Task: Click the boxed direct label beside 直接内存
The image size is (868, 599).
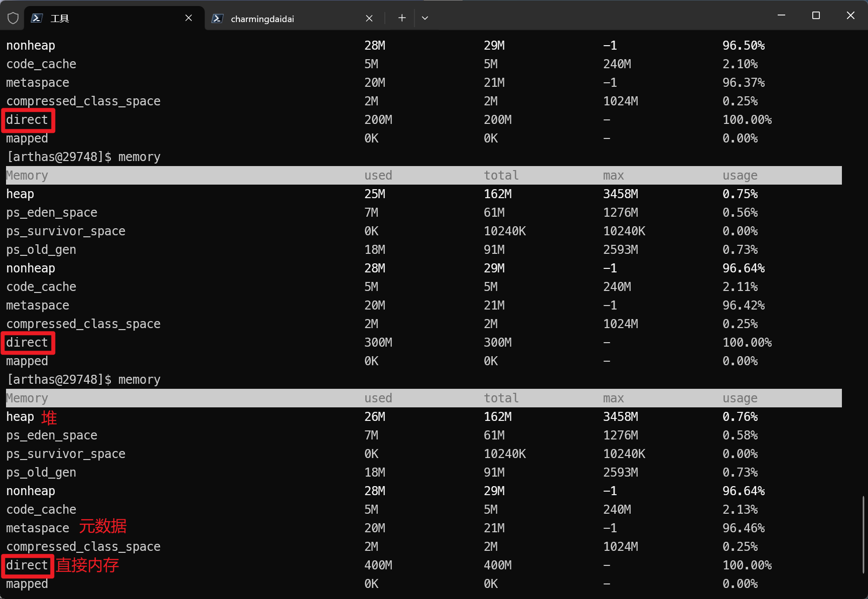Action: coord(27,565)
